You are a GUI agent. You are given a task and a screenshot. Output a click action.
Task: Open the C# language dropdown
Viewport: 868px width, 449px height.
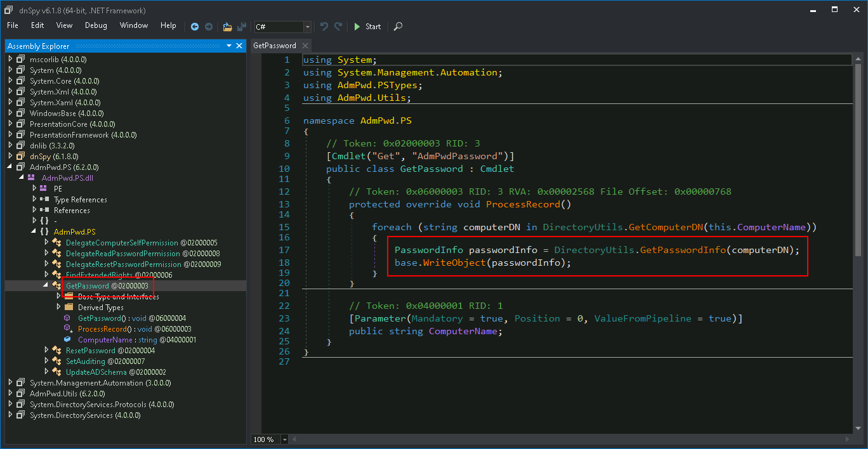coord(308,27)
